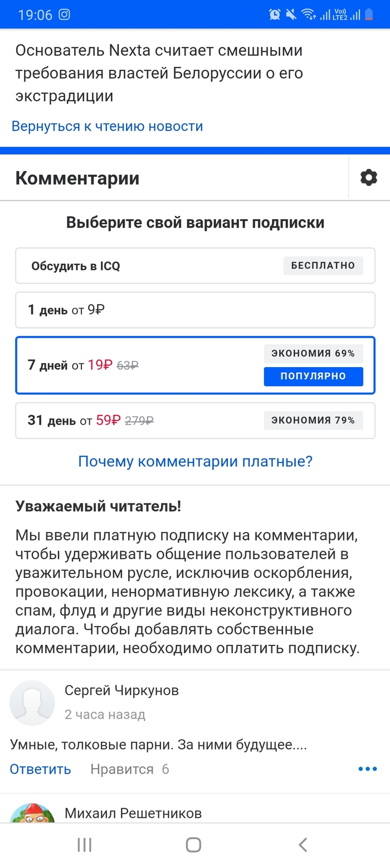The image size is (390, 868).
Task: Select the "7 дней" subscription plan
Action: coord(195,365)
